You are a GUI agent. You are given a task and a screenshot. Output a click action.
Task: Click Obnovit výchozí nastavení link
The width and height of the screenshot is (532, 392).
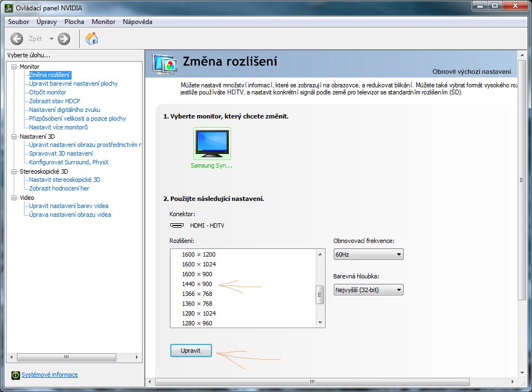coord(471,72)
